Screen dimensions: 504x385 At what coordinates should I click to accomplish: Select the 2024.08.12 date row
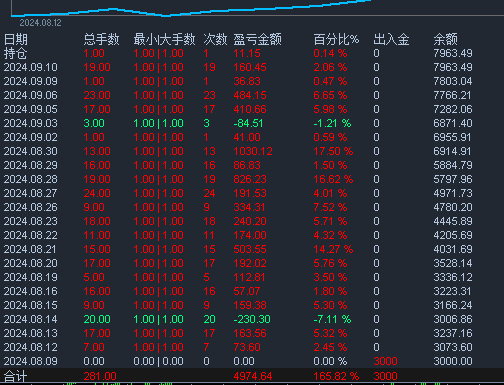(x=31, y=347)
